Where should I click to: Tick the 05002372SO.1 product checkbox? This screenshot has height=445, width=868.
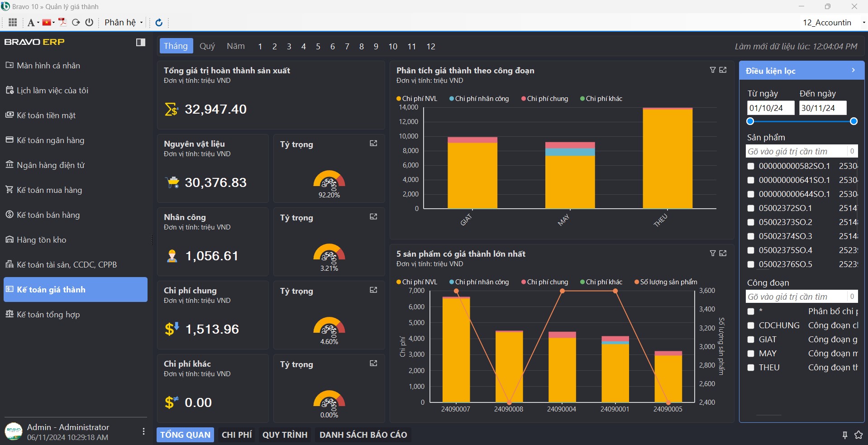pos(751,208)
